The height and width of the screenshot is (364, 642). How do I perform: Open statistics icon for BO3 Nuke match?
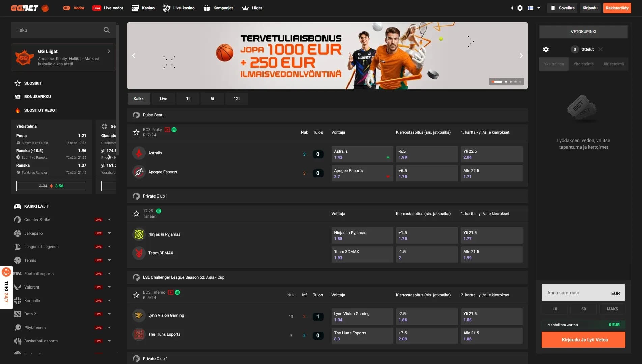(174, 130)
